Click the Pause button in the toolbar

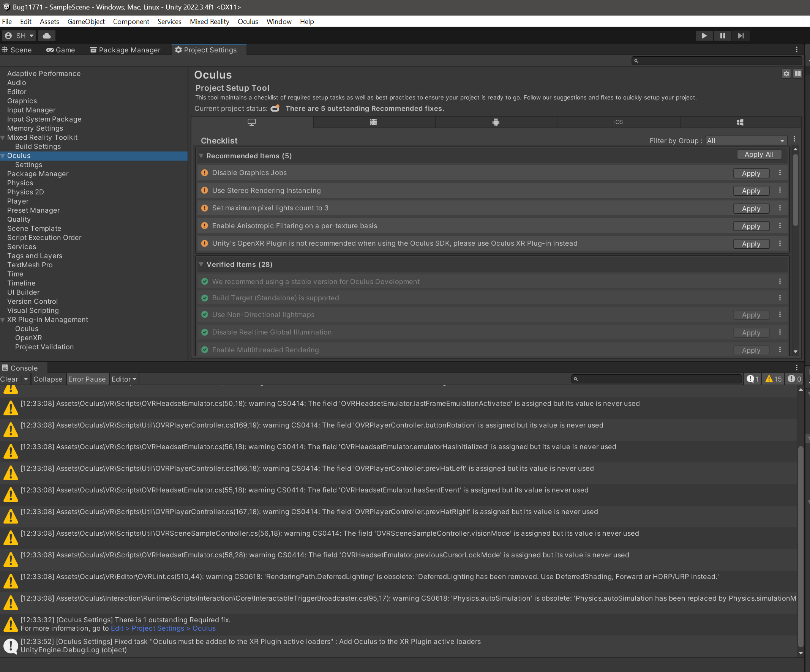click(722, 35)
